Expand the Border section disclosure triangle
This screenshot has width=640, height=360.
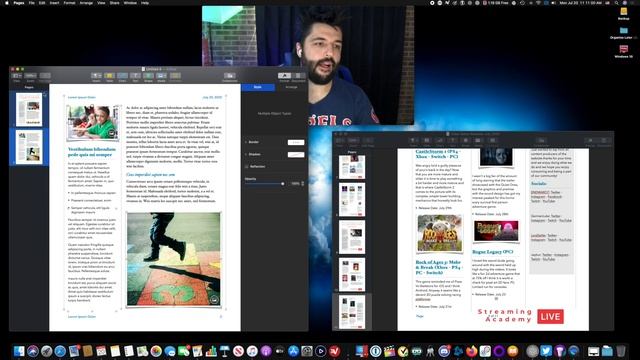pos(246,142)
